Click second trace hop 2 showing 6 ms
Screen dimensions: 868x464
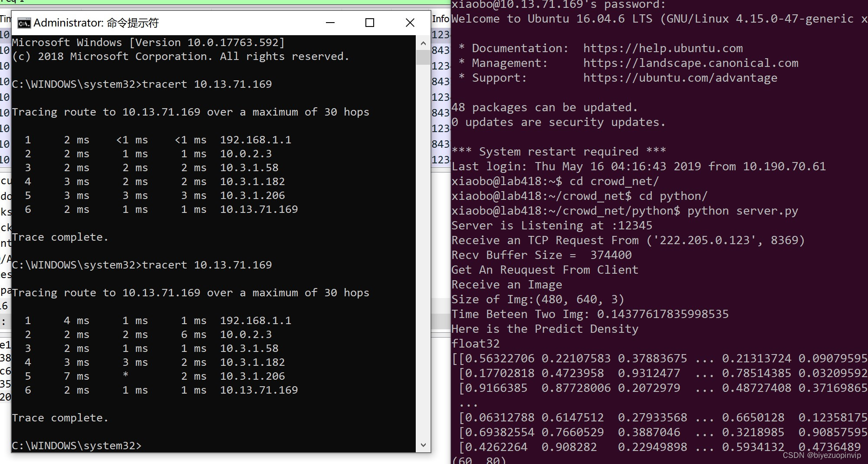coord(148,334)
